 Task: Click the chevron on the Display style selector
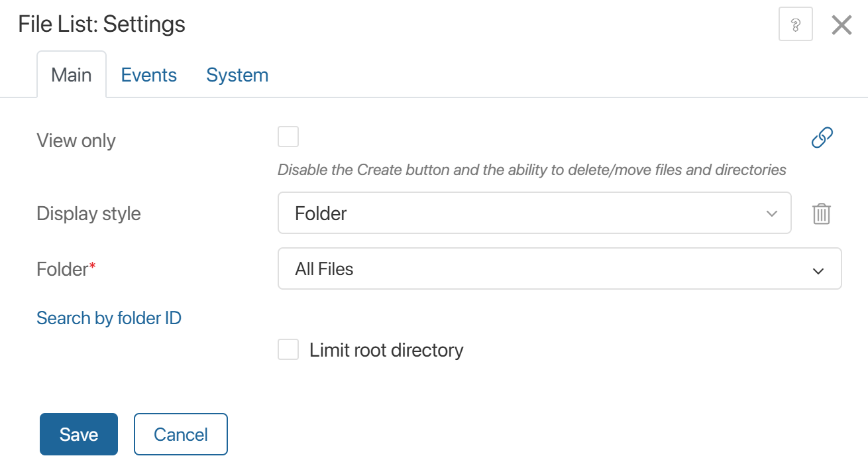[771, 213]
